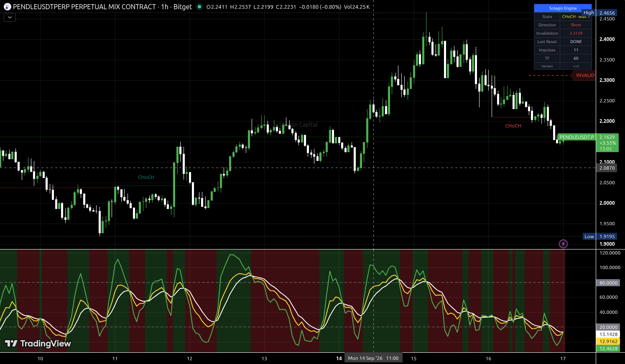Click the green PENDLEUSDT.P price tag
625x364 pixels.
pyautogui.click(x=577, y=137)
